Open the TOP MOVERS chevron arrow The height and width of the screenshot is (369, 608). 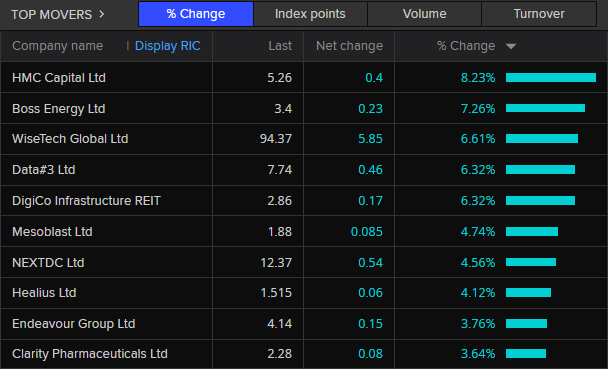tap(102, 14)
